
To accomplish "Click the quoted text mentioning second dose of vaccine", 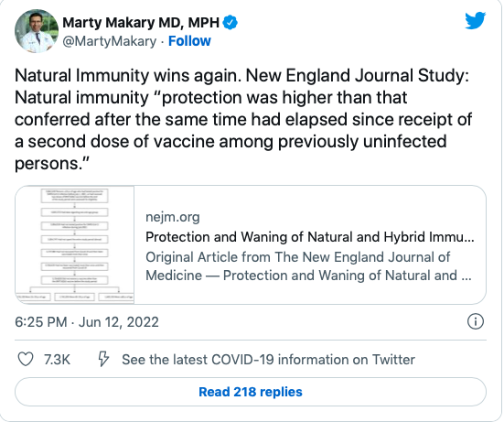I will tap(231, 142).
